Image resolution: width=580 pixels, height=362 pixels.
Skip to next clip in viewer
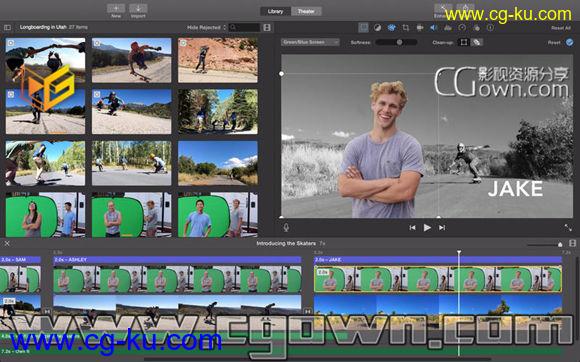[442, 228]
